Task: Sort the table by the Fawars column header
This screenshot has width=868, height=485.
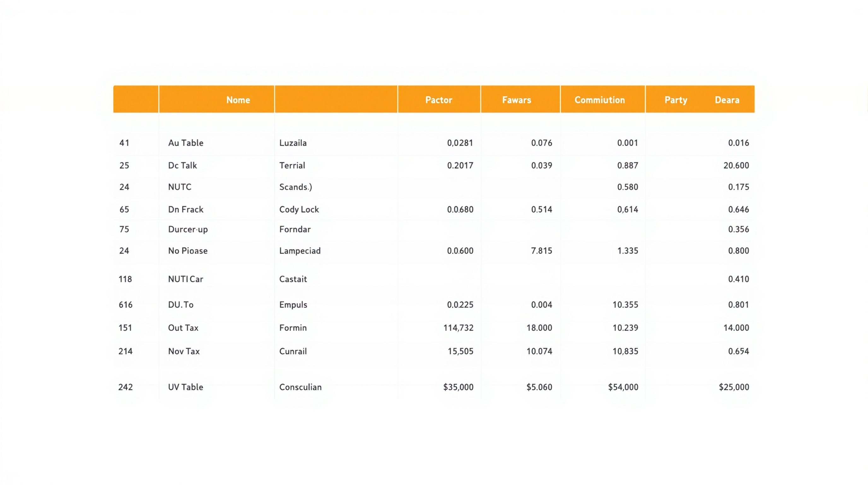Action: tap(516, 99)
